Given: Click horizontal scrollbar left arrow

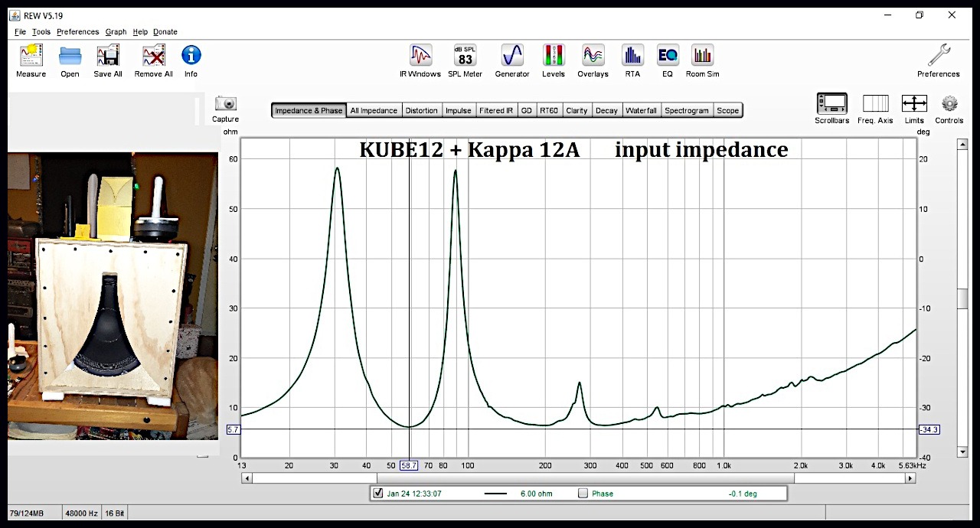Looking at the screenshot, I should point(247,478).
